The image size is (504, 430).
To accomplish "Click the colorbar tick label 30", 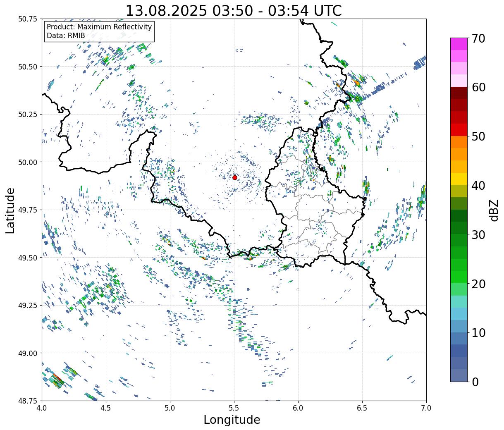I will coord(478,234).
